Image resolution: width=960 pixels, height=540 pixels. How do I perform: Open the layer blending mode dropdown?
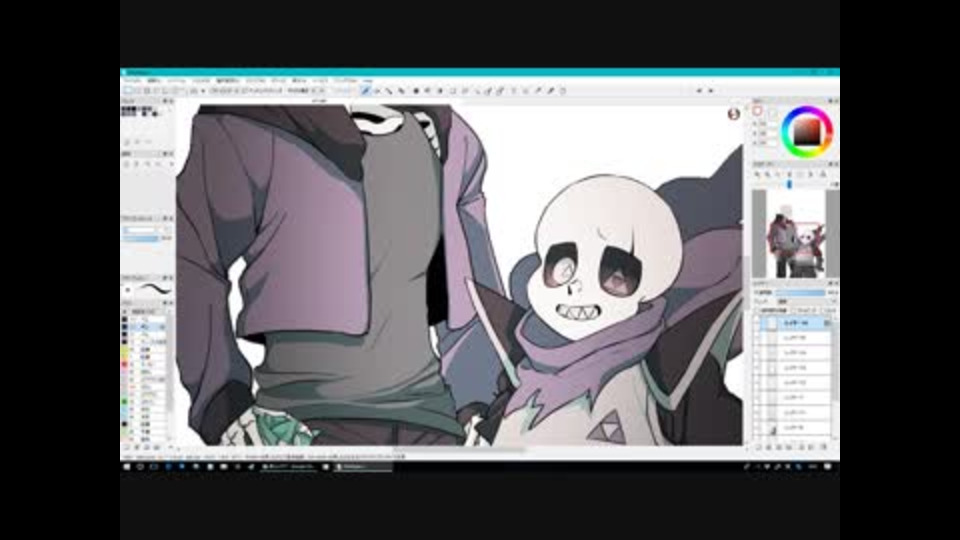(805, 302)
